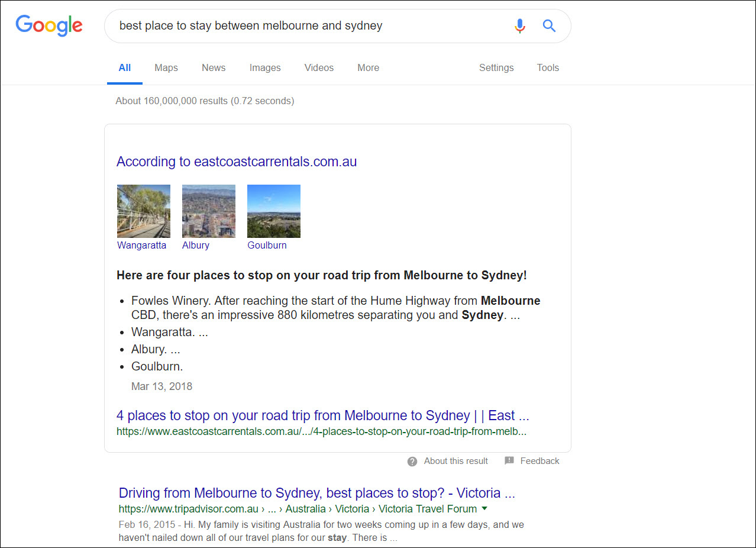Switch to the All tab
The height and width of the screenshot is (548, 756).
125,67
